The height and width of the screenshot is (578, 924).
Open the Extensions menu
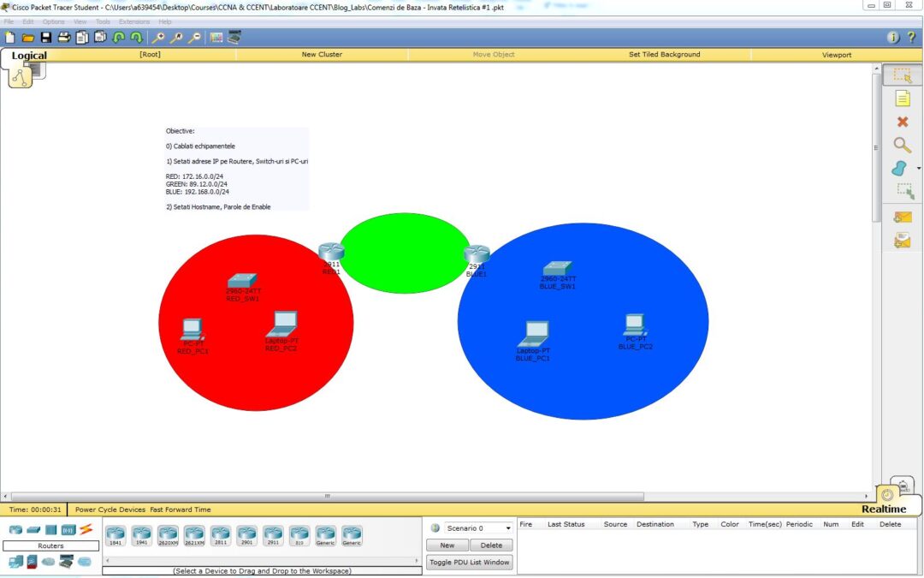(x=133, y=21)
